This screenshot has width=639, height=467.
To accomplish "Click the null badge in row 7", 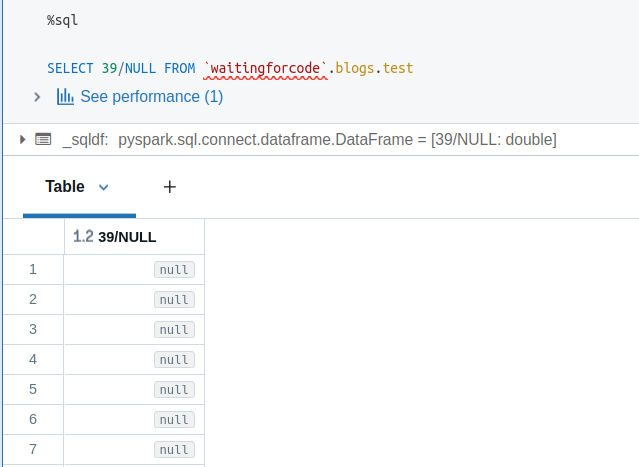I will (174, 450).
